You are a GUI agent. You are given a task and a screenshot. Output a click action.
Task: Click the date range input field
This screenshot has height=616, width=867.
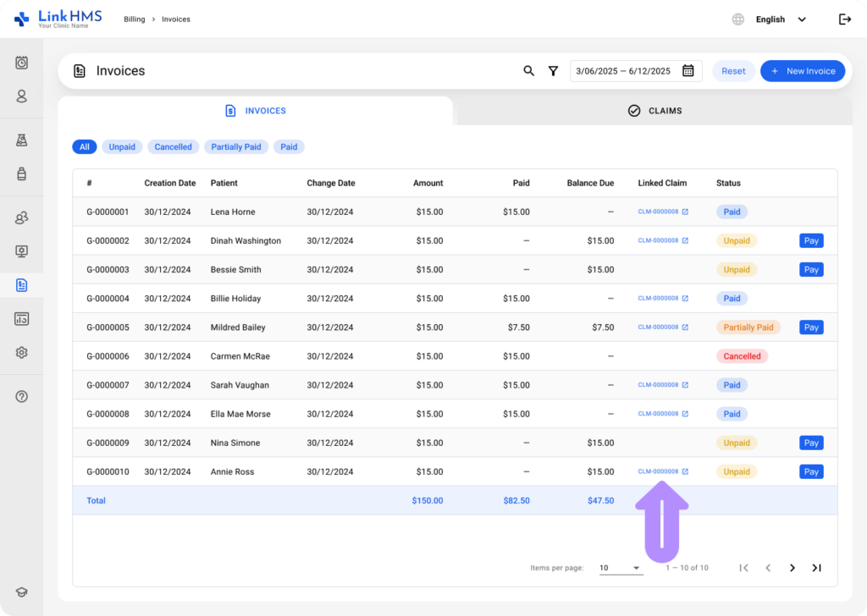click(636, 71)
